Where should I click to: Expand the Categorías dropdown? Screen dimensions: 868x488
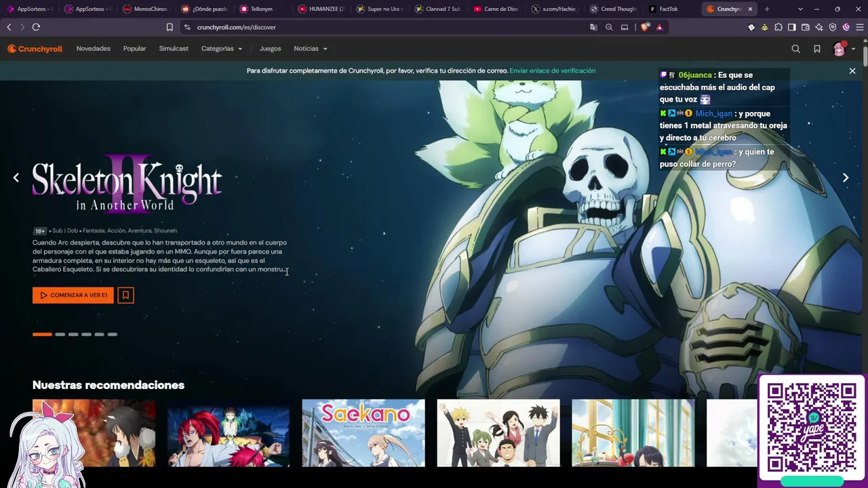[x=222, y=49]
